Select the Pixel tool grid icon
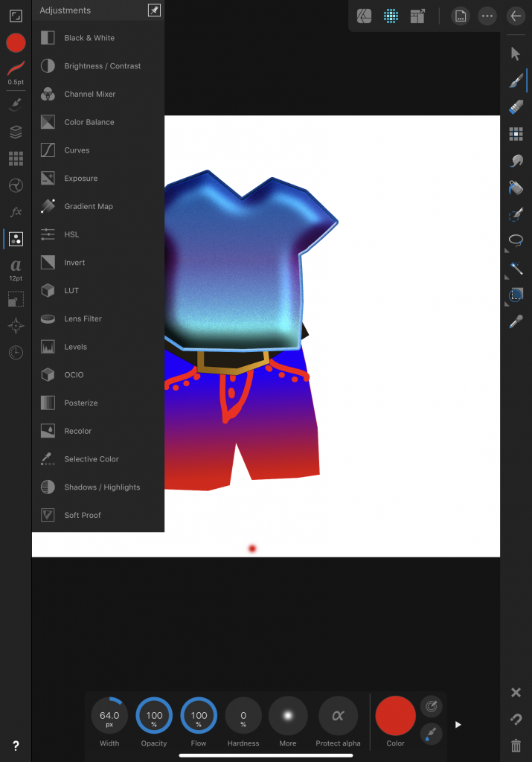Image resolution: width=532 pixels, height=762 pixels. coord(516,134)
